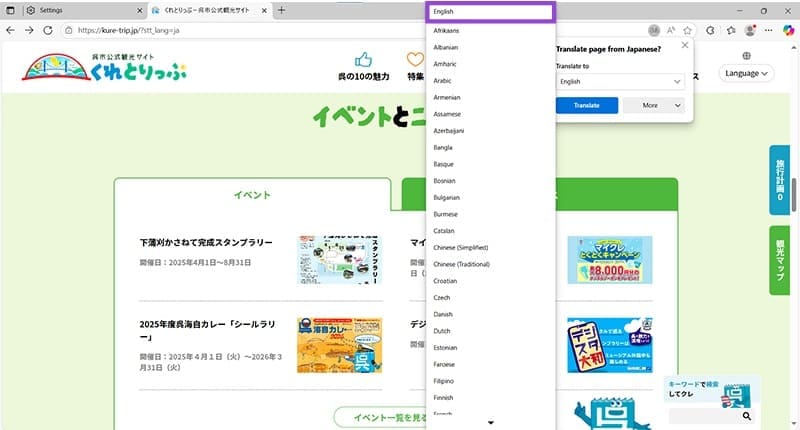Open the browser's three-dot settings menu
Image resolution: width=800 pixels, height=430 pixels.
[x=770, y=30]
